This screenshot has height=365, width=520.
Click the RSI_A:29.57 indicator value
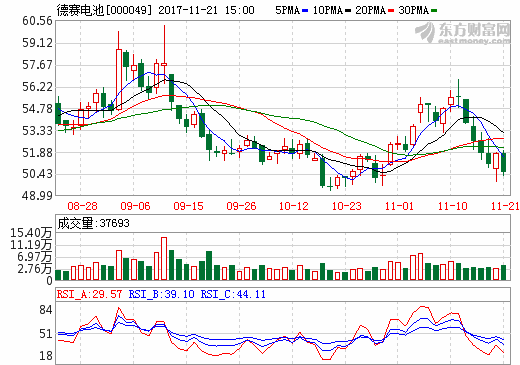click(89, 294)
